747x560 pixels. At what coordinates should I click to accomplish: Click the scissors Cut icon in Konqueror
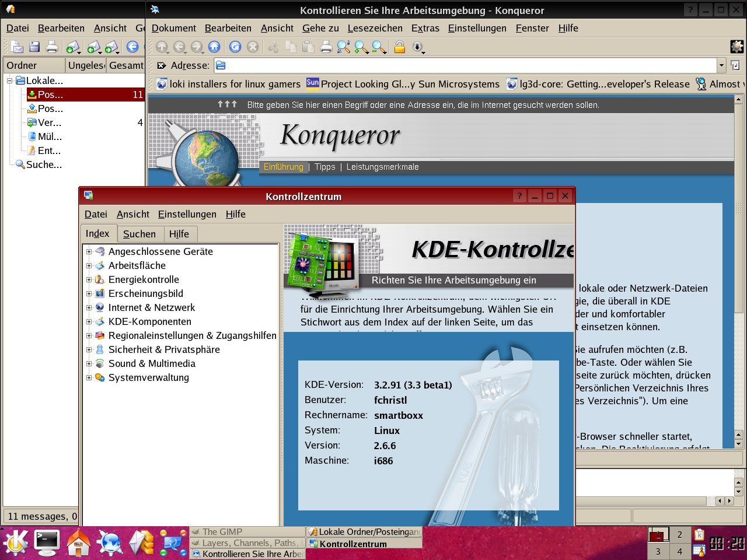(273, 47)
